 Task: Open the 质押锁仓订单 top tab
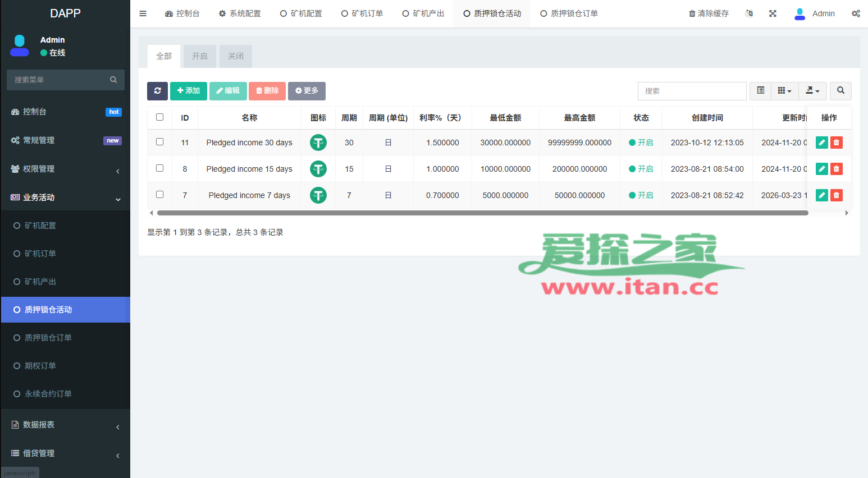tap(569, 13)
